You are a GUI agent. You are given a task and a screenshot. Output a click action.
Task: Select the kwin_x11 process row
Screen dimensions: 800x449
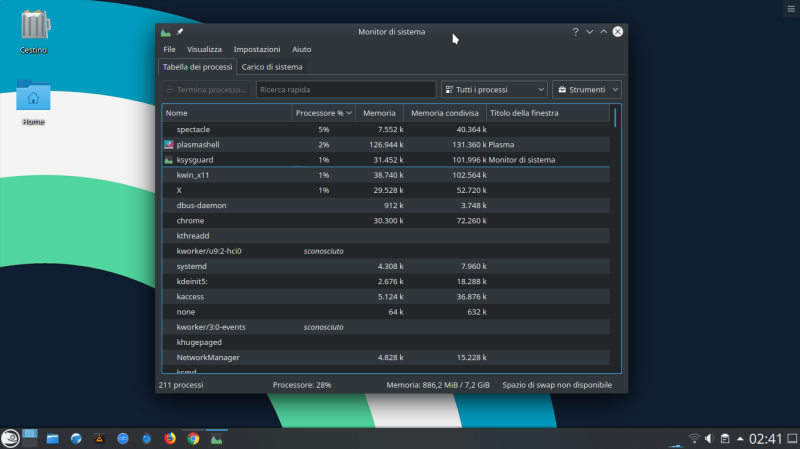coord(386,175)
